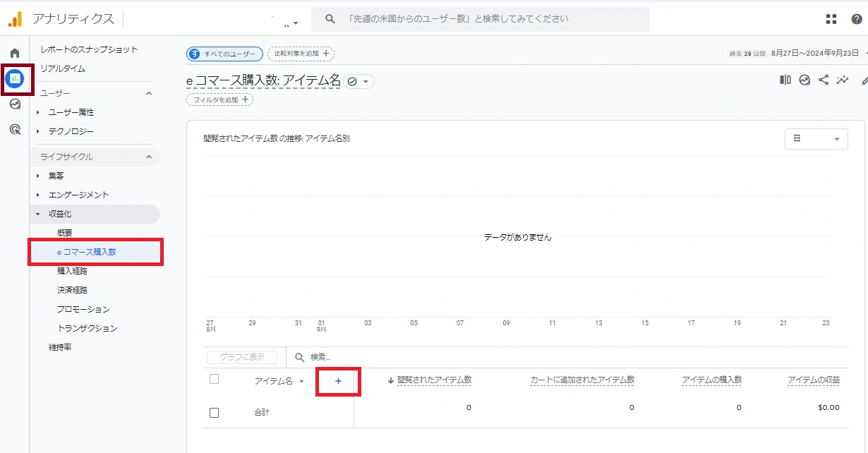Collapse 収益化 tree item
This screenshot has height=453, width=868.
(x=38, y=214)
